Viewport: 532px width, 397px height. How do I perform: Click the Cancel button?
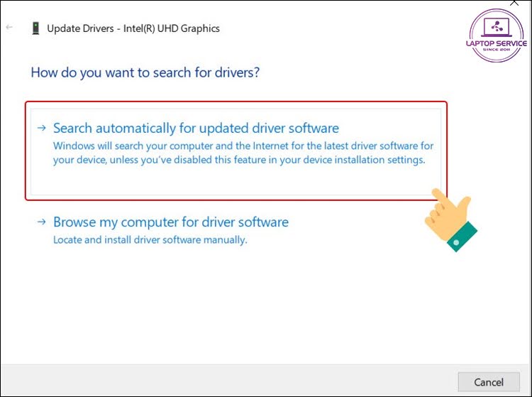[x=489, y=382]
